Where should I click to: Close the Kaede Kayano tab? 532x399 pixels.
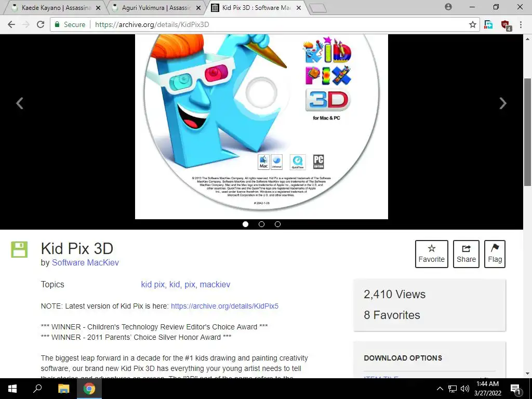tap(98, 8)
